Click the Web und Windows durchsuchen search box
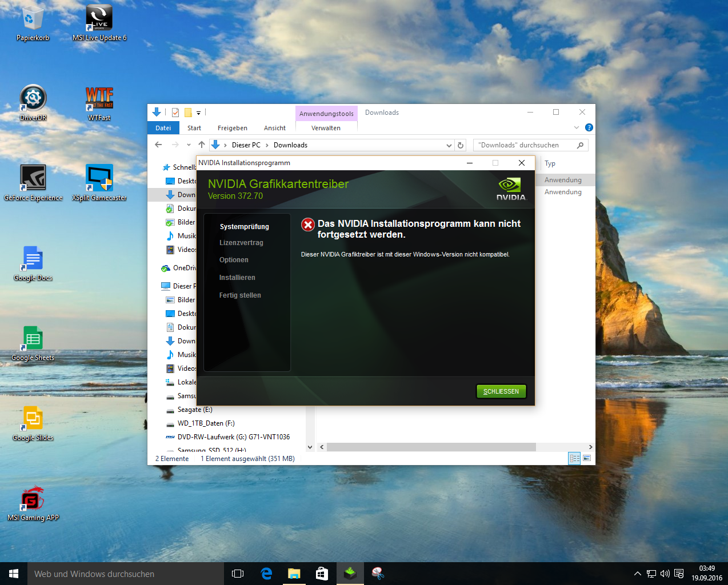728x585 pixels. click(126, 574)
